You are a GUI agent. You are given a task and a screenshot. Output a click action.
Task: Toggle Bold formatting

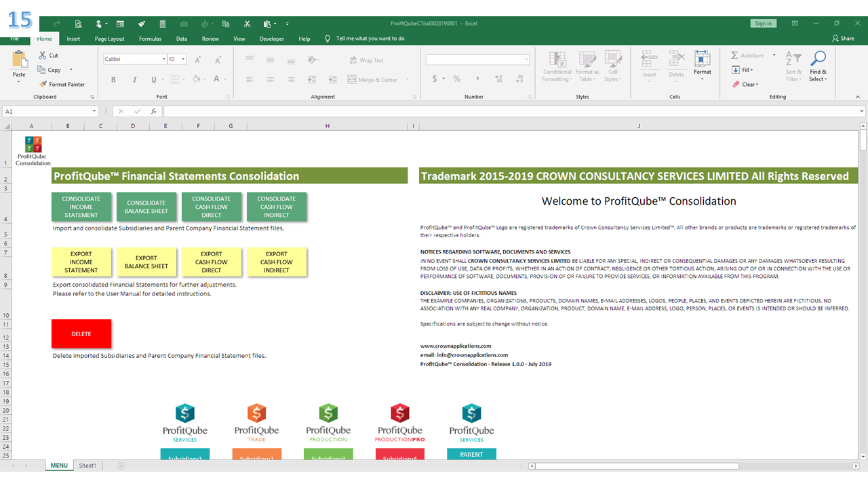[113, 79]
